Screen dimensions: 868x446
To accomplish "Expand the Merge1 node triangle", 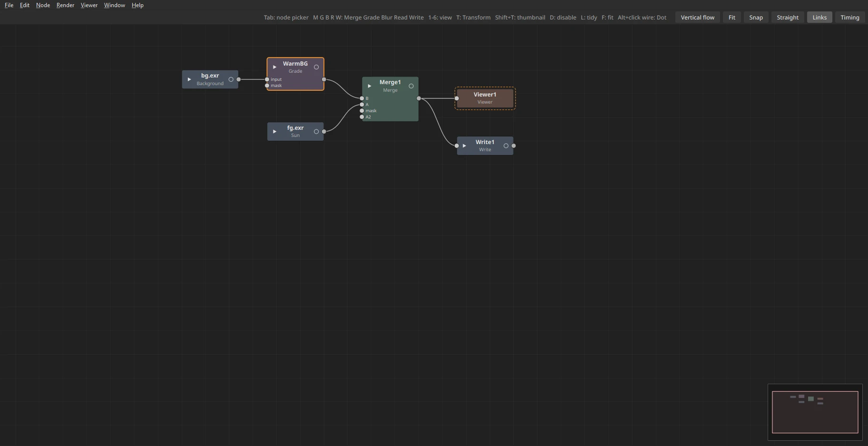I will [x=370, y=86].
